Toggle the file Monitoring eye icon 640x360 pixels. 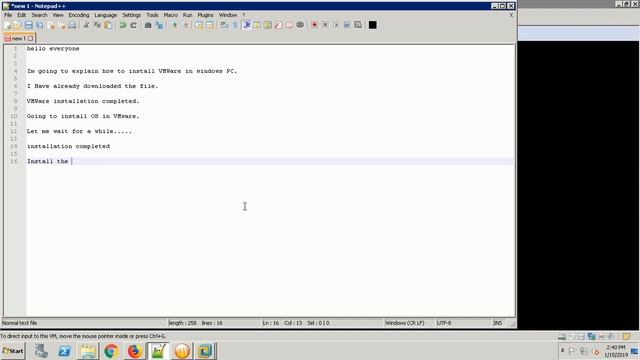click(x=300, y=25)
